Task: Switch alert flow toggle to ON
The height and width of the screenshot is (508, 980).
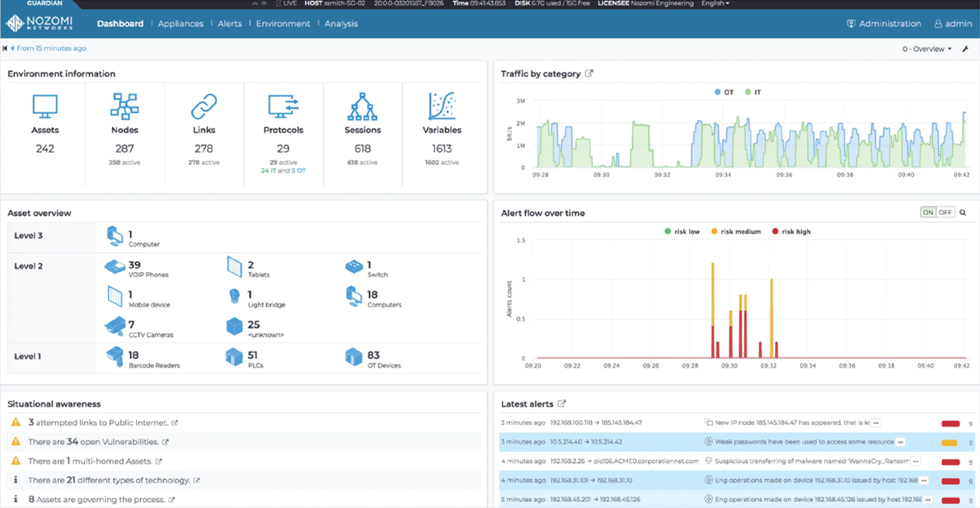Action: pos(928,213)
